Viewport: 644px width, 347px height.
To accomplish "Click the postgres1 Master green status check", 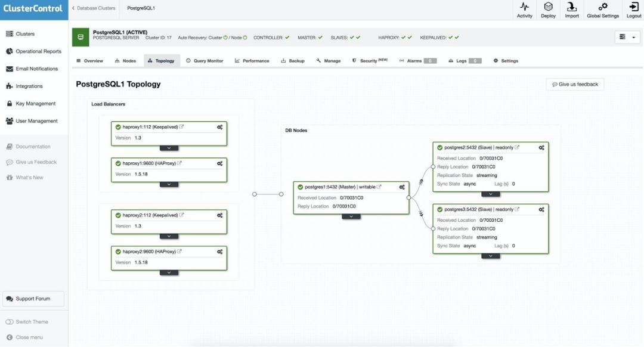I will 300,187.
